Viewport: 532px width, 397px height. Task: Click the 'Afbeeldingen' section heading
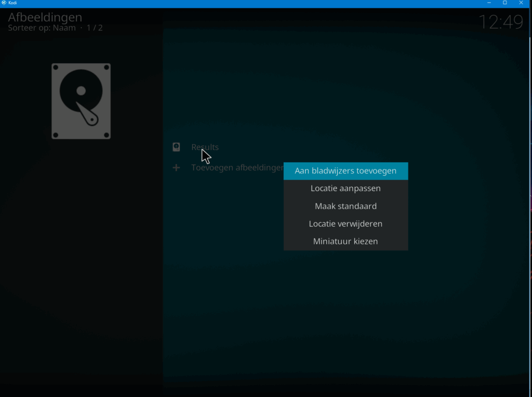point(45,17)
